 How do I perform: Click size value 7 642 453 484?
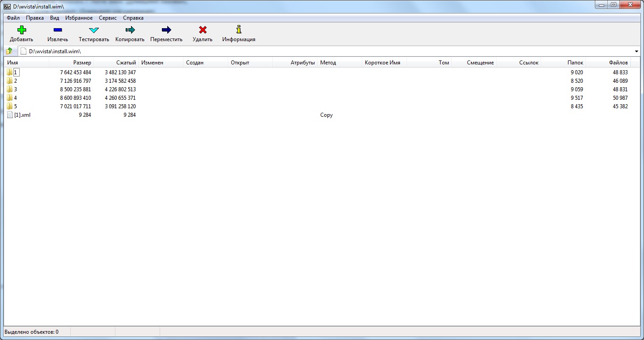[x=76, y=72]
